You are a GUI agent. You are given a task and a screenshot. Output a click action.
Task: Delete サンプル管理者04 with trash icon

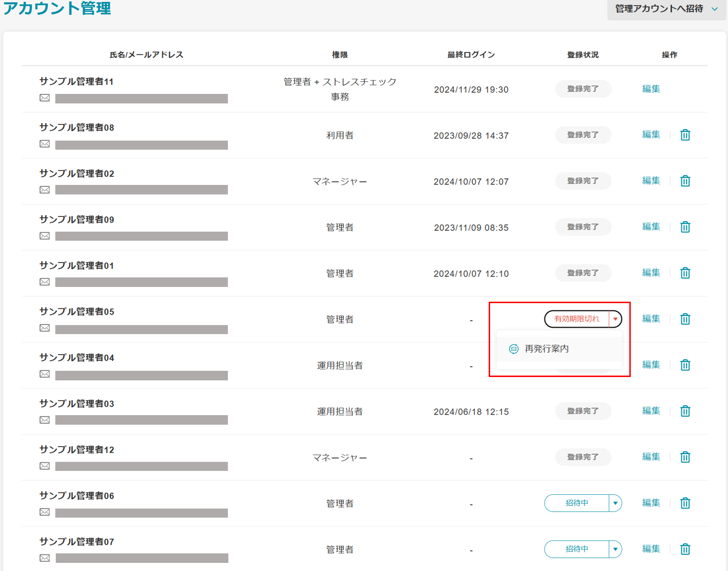tap(685, 365)
